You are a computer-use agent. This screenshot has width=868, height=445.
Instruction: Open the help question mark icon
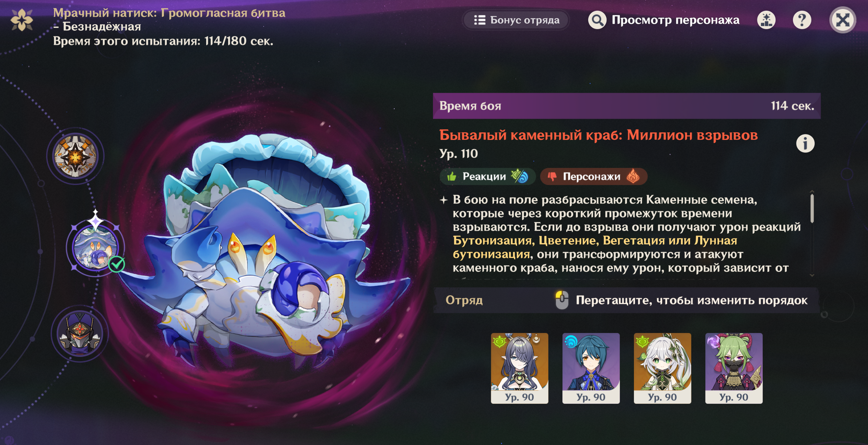[x=802, y=20]
